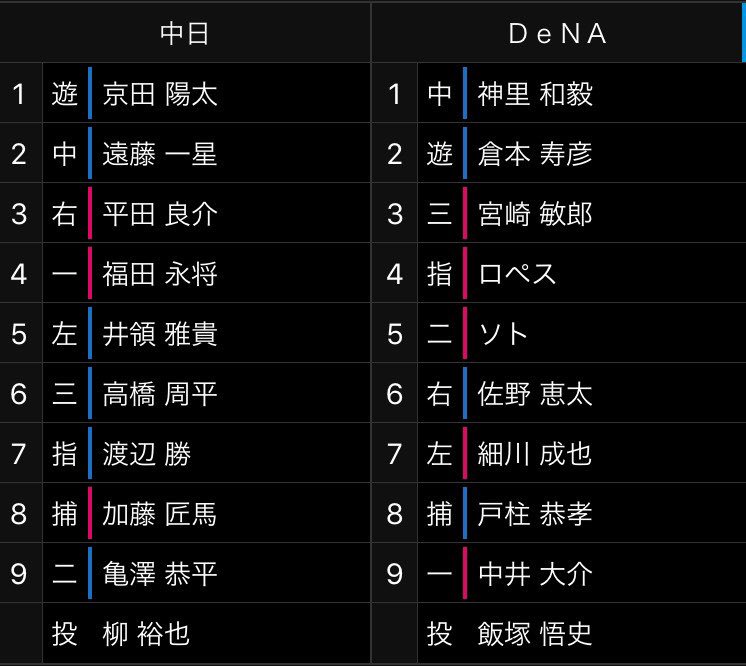Open ロペス player entry
Viewport: 746px width, 666px height.
click(518, 274)
